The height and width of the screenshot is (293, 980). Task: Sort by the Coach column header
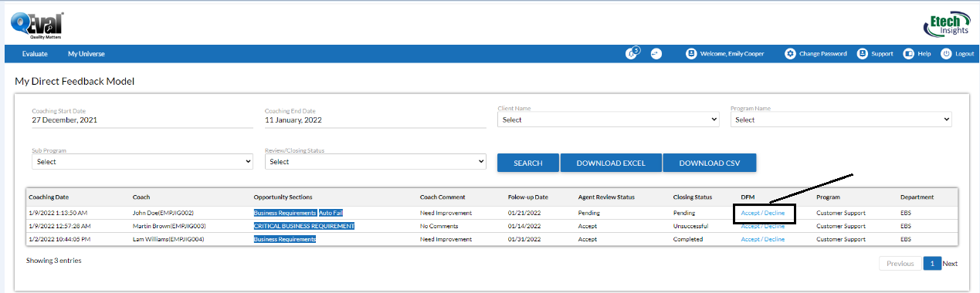[141, 197]
